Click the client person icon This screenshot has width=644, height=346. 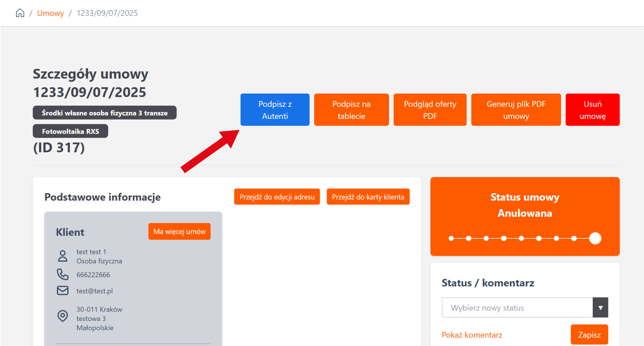pos(63,256)
